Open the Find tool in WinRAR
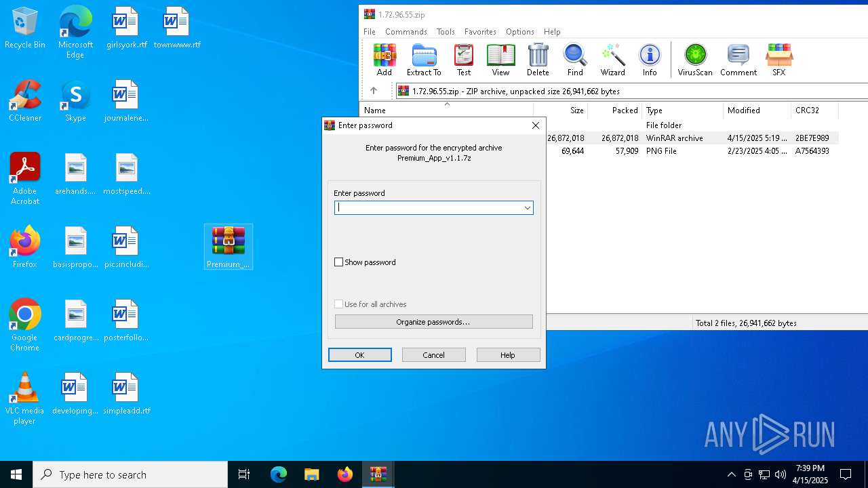868x488 pixels. (575, 60)
